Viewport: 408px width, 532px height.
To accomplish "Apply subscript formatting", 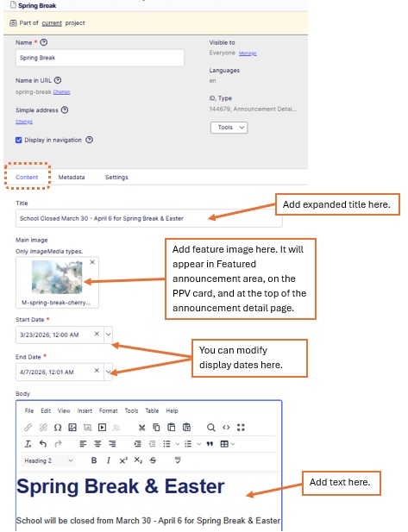I will tap(138, 460).
